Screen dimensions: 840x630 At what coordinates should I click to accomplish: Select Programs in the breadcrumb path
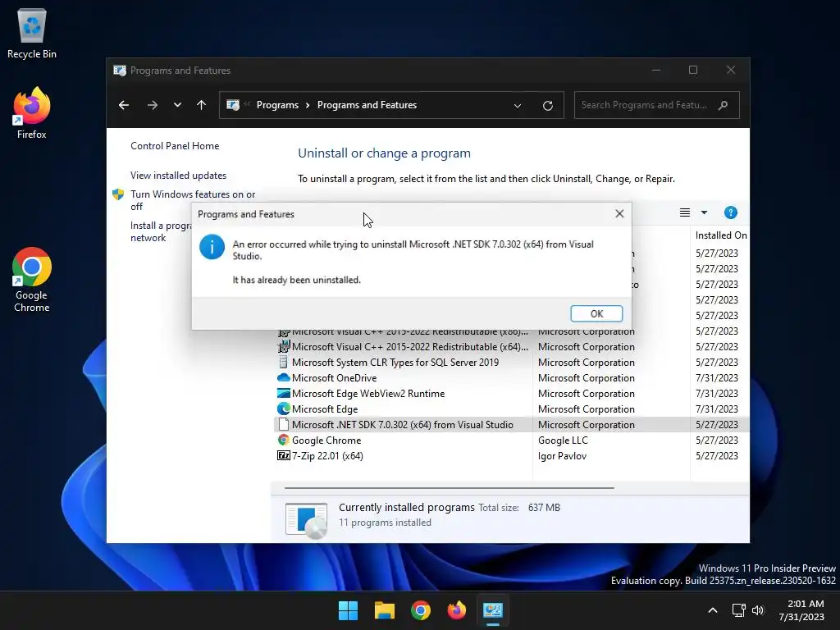click(x=277, y=105)
